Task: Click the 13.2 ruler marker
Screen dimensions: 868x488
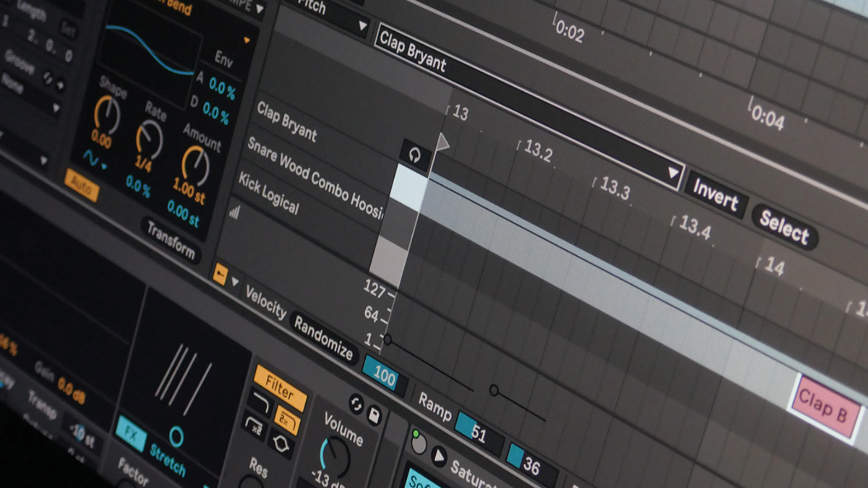Action: [538, 150]
